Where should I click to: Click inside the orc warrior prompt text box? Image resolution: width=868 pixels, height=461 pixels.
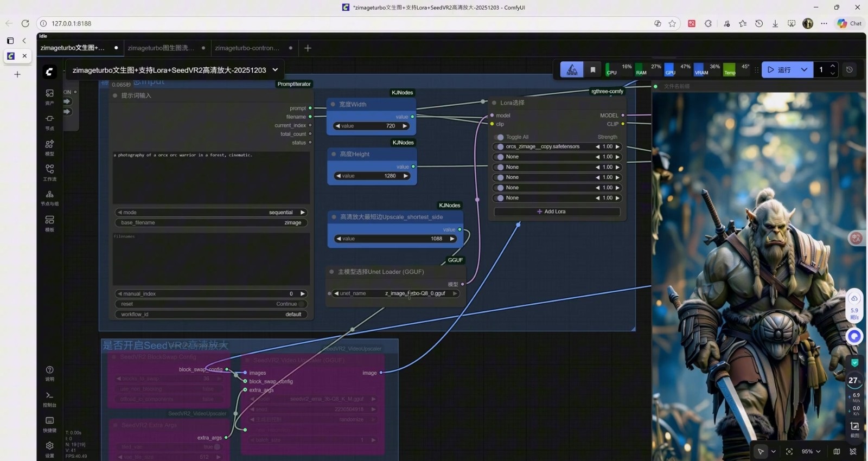tap(211, 177)
